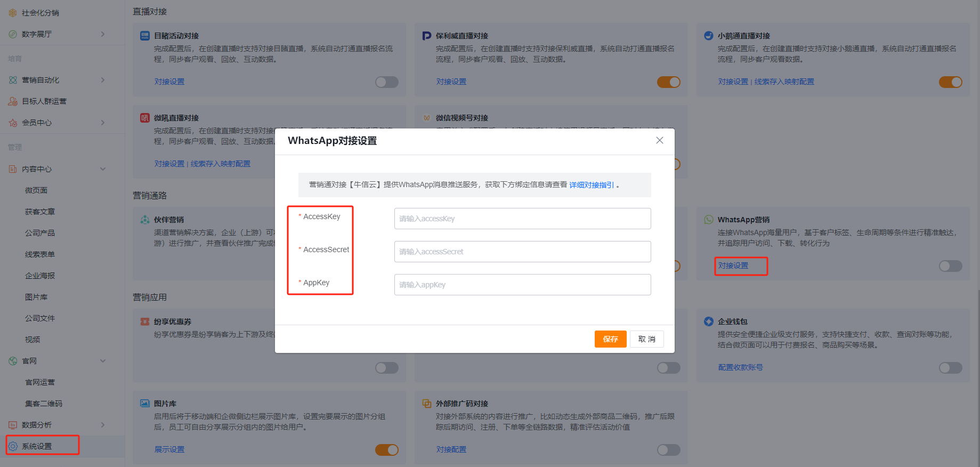The width and height of the screenshot is (980, 467).
Task: Expand the 营销自动化 submenu arrow
Action: pos(103,80)
